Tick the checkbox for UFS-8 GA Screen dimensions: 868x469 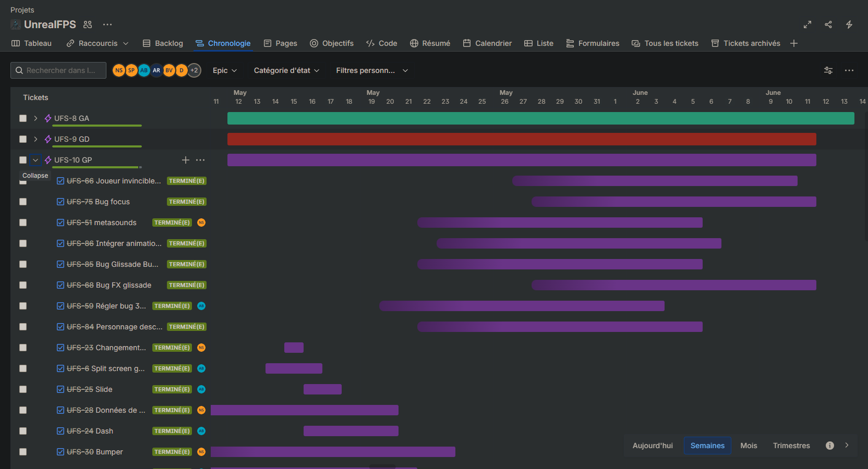pyautogui.click(x=23, y=118)
